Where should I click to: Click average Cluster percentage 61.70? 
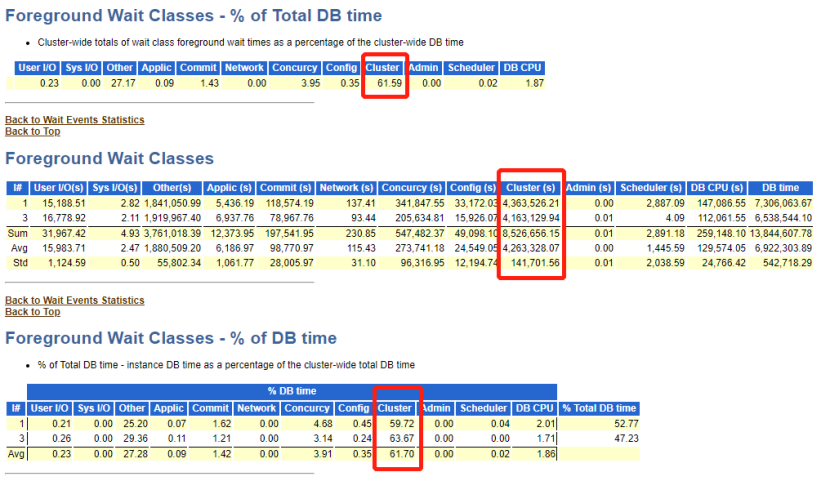pyautogui.click(x=402, y=454)
